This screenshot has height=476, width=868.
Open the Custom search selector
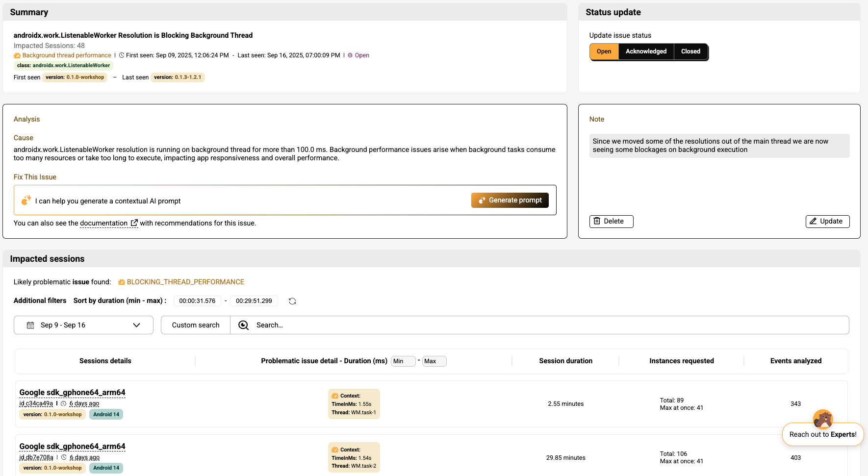point(196,325)
